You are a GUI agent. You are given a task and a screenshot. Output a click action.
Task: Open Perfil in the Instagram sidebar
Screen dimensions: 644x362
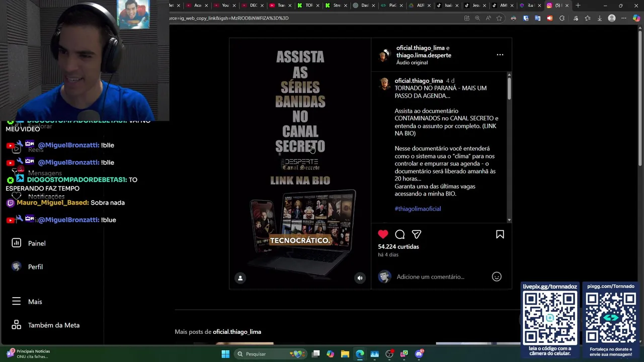[x=35, y=267]
